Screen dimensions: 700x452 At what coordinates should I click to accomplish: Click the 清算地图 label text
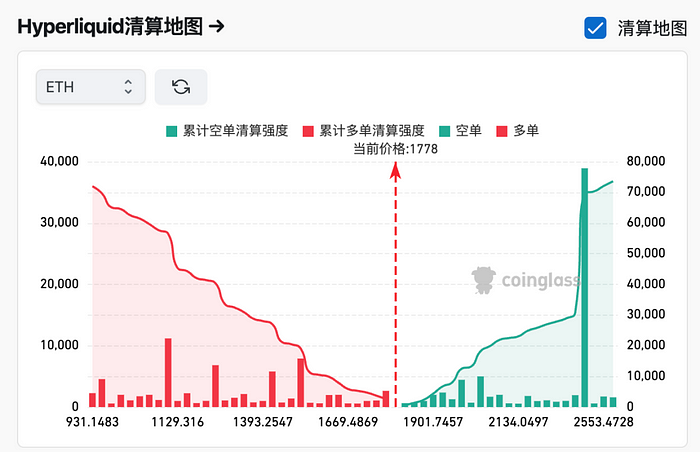click(x=652, y=28)
